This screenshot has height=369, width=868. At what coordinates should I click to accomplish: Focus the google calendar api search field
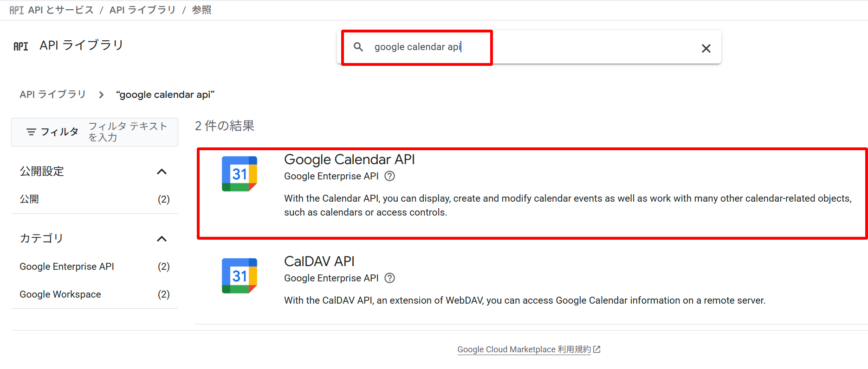pyautogui.click(x=529, y=47)
